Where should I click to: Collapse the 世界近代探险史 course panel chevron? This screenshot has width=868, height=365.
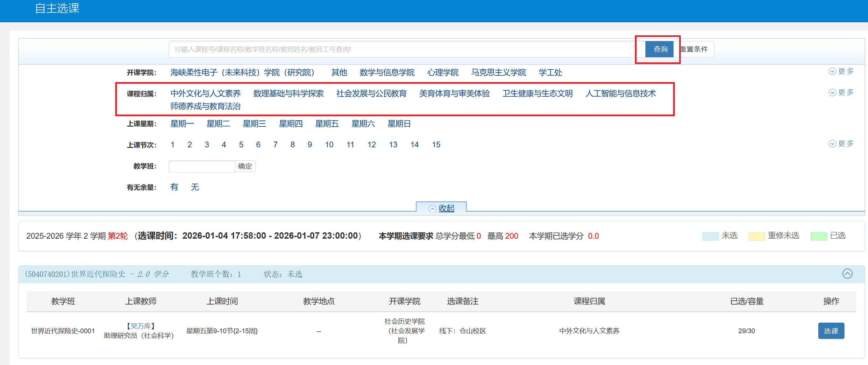[847, 273]
